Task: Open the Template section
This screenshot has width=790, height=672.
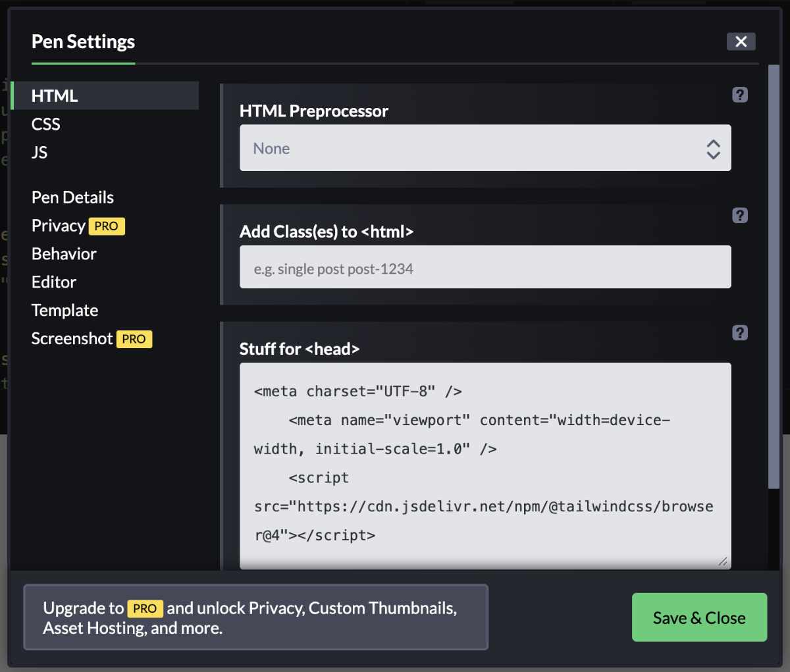Action: 65,311
